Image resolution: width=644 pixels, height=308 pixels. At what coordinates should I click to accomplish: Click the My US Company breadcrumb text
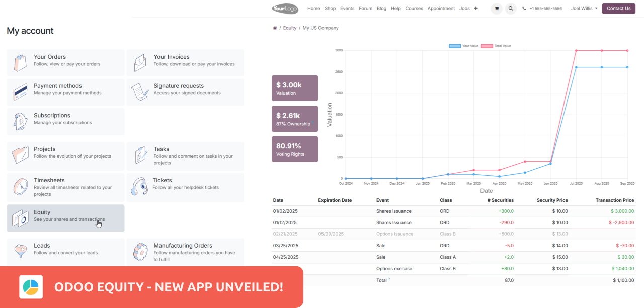[x=320, y=28]
